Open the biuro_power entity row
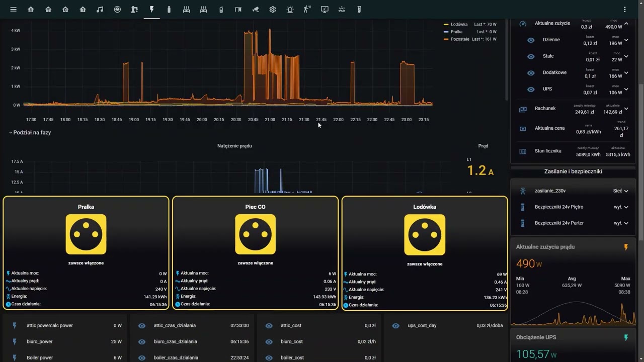The width and height of the screenshot is (644, 362). (x=67, y=342)
